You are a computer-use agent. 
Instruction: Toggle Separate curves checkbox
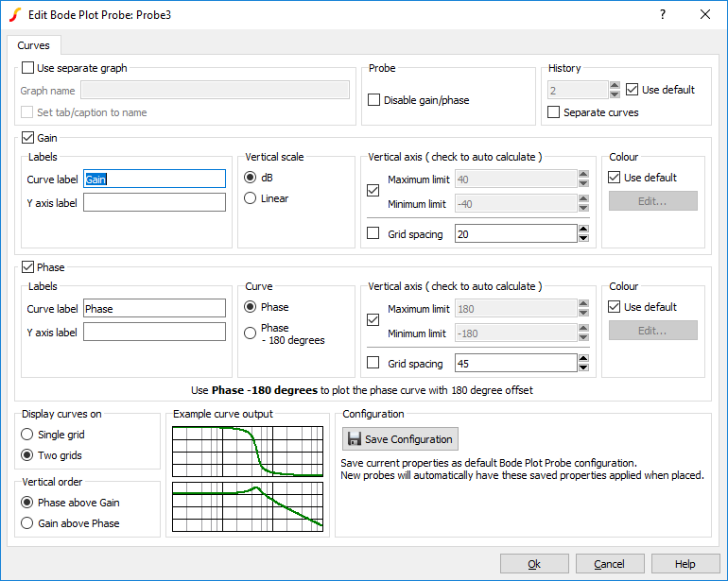(x=554, y=112)
